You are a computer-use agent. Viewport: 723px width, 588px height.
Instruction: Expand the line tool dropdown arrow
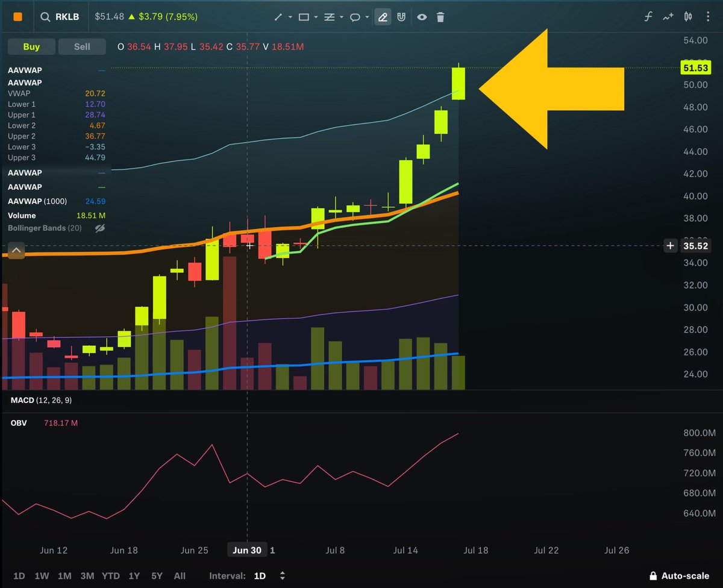[x=290, y=17]
